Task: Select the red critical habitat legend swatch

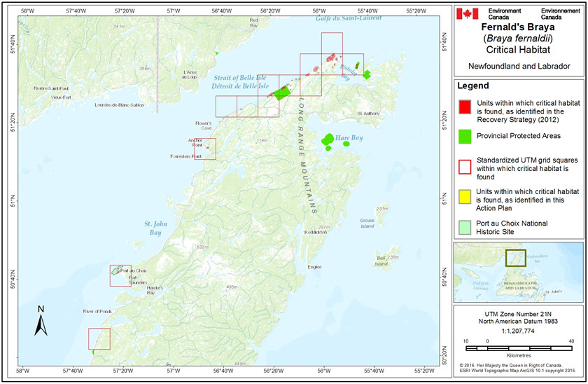Action: pos(464,106)
